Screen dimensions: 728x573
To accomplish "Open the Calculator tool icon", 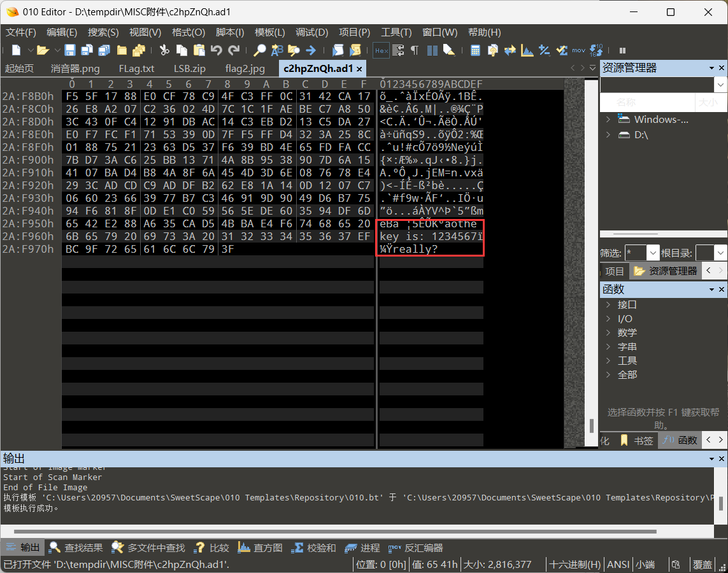I will coord(475,50).
